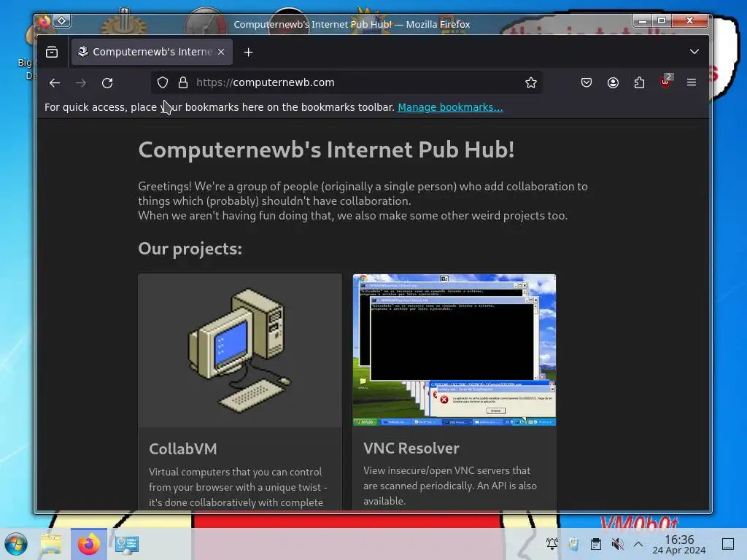Click the Our projects: heading

190,249
